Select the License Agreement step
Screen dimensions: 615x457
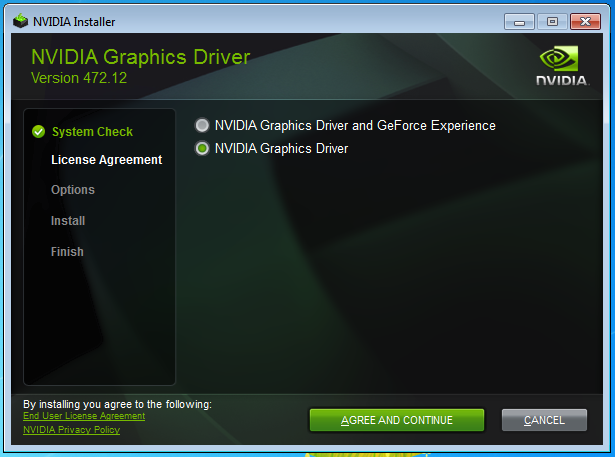coord(106,160)
